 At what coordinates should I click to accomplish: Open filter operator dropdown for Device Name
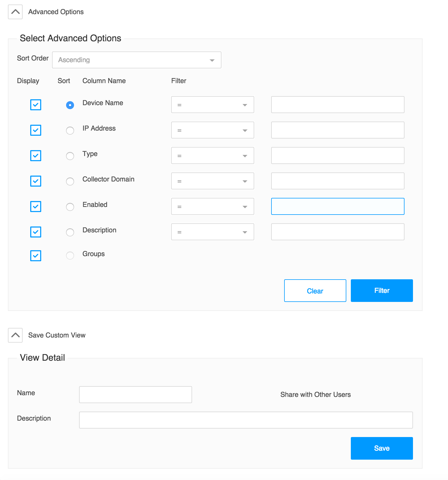[x=212, y=105]
